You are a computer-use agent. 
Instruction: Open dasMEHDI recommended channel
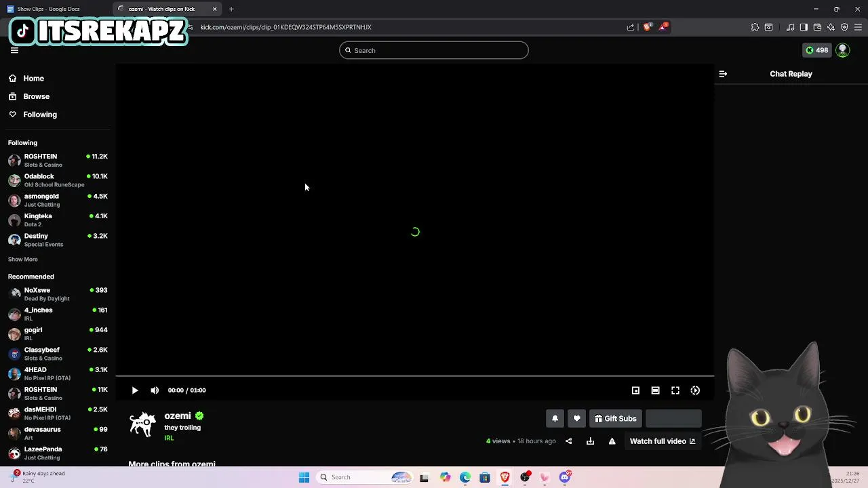(58, 413)
